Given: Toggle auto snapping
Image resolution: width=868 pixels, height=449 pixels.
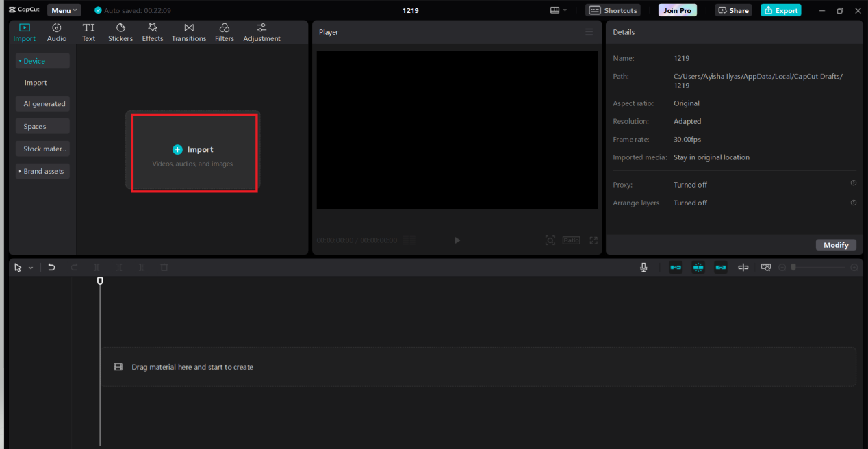Looking at the screenshot, I should coord(698,268).
